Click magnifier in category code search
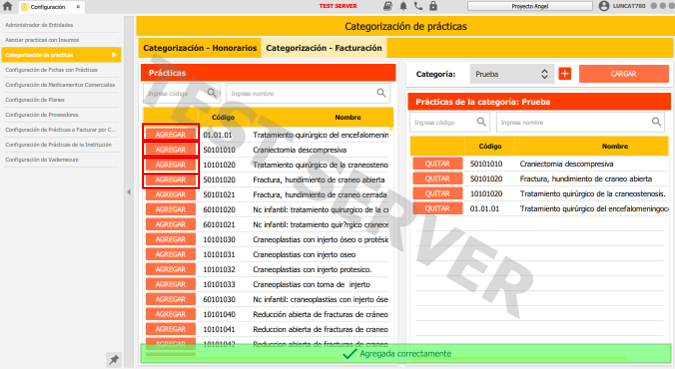This screenshot has height=369, width=675. pyautogui.click(x=481, y=122)
